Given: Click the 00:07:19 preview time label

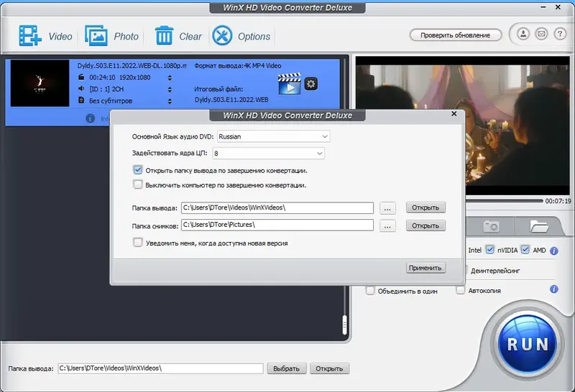Looking at the screenshot, I should (x=558, y=201).
